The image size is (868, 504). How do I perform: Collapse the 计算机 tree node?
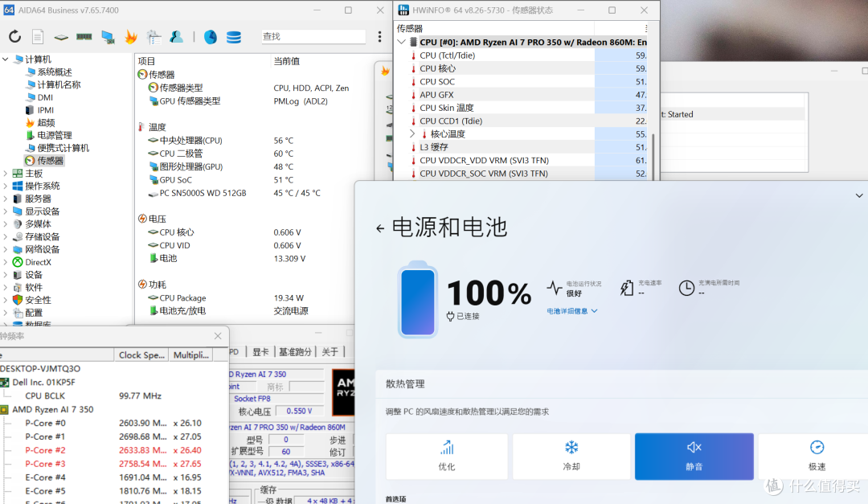click(6, 59)
